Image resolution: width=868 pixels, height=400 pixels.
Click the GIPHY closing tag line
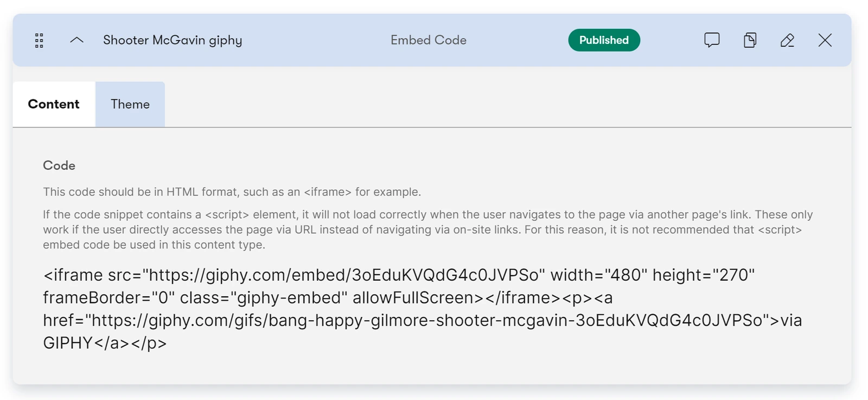coord(105,343)
